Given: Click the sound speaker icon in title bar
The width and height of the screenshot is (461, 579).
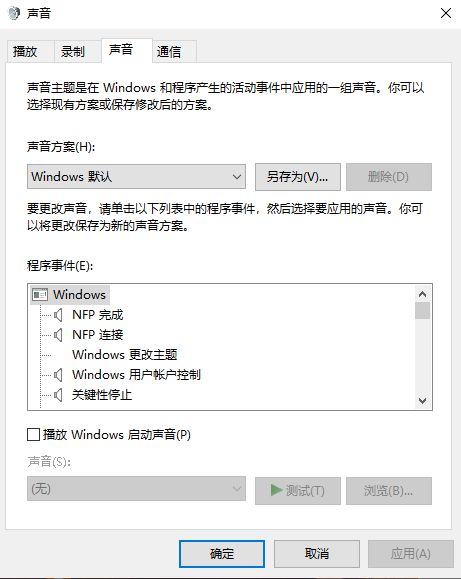Looking at the screenshot, I should [14, 14].
